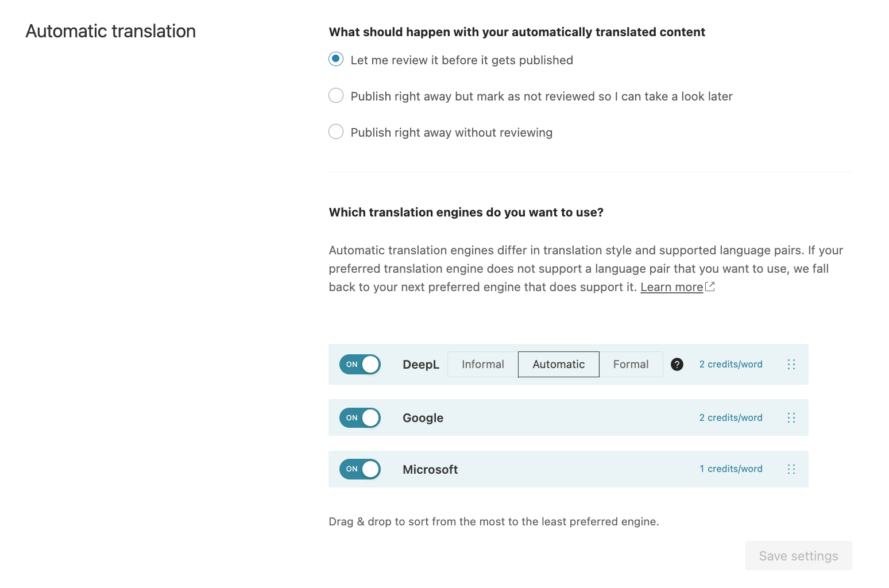The height and width of the screenshot is (588, 889).
Task: Click DeepL's 2 credits/word label
Action: 731,365
